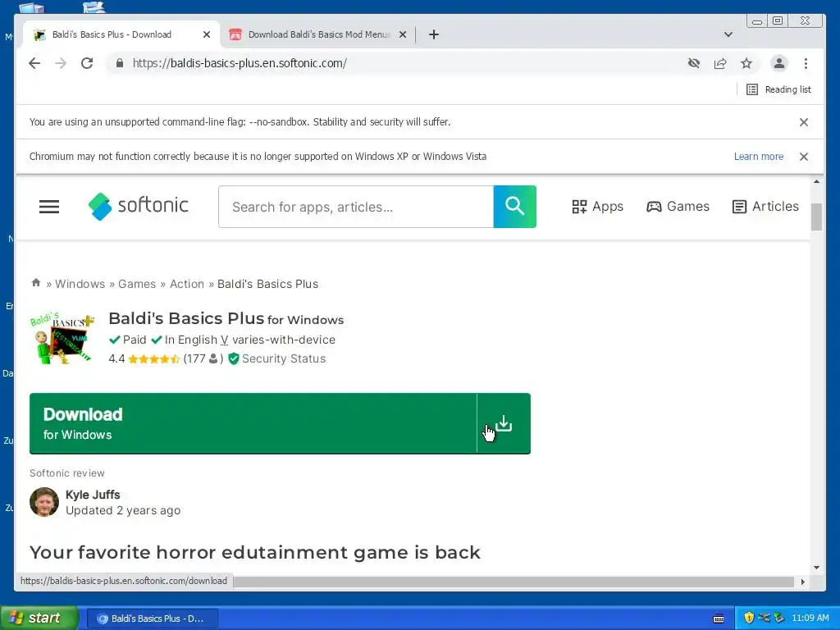Open the Chromium three-dot menu
The width and height of the screenshot is (840, 630).
click(x=806, y=63)
